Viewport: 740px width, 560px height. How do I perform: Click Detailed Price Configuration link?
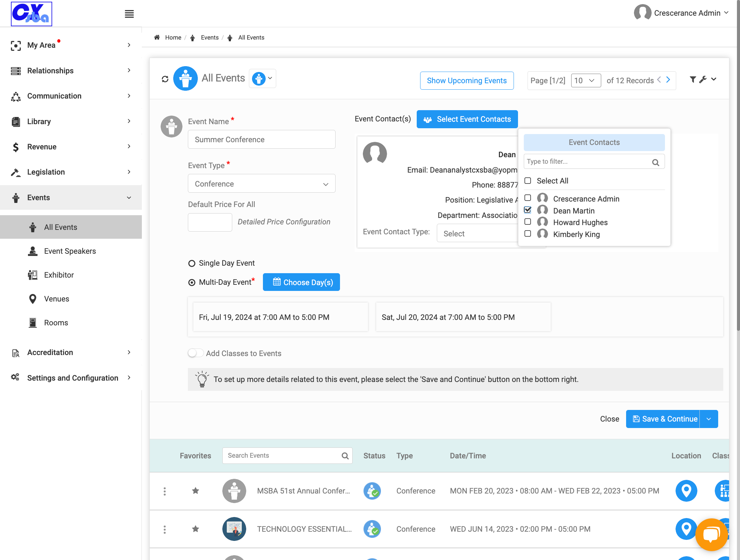284,222
